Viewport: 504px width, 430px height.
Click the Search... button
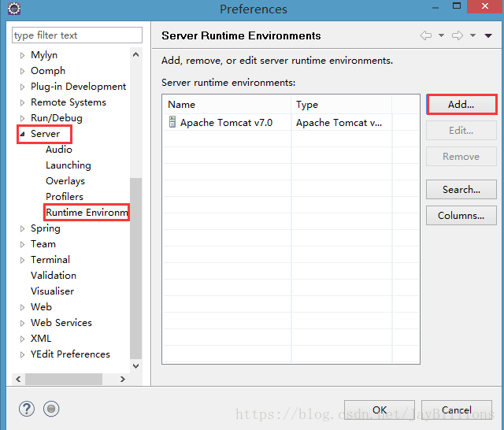pyautogui.click(x=461, y=190)
